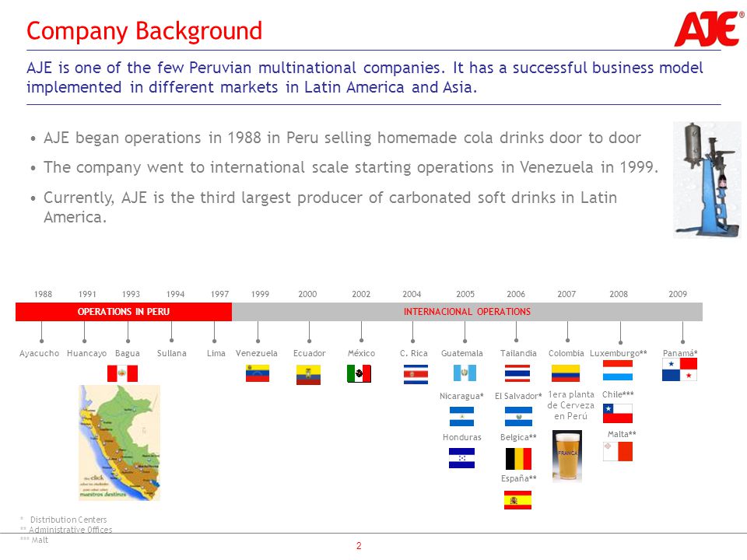Click the México flag
The width and height of the screenshot is (747, 560).
tap(359, 374)
